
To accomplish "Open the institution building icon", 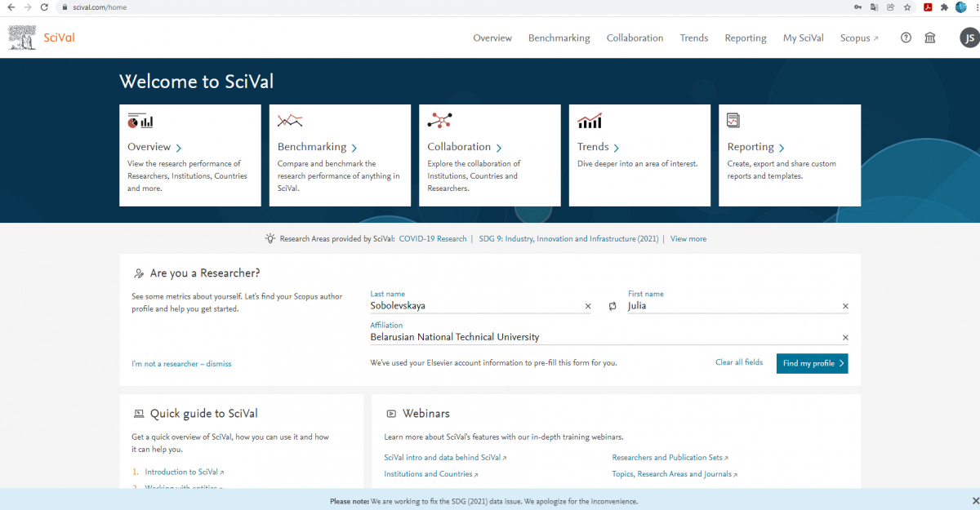I will tap(929, 38).
